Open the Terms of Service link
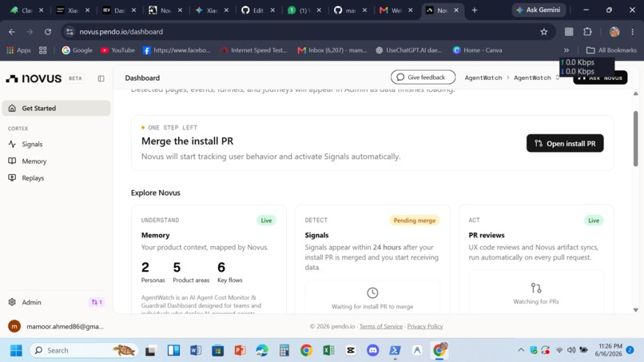 (381, 326)
